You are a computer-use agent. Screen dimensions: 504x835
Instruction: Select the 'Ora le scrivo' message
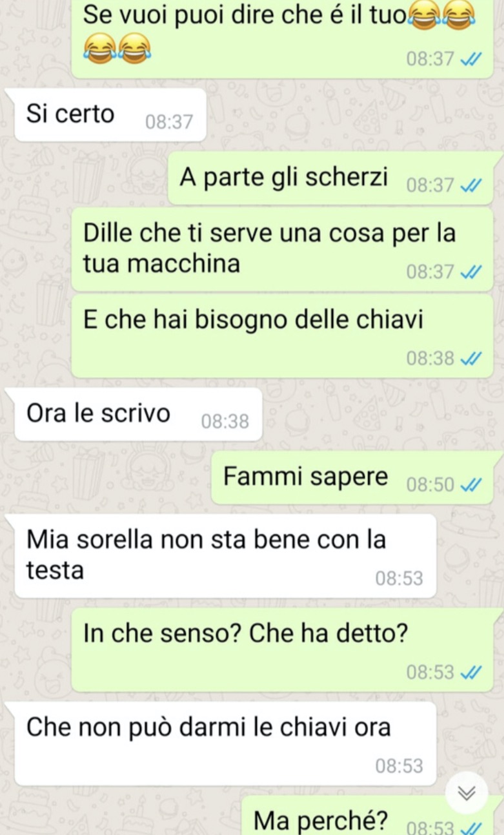138,415
